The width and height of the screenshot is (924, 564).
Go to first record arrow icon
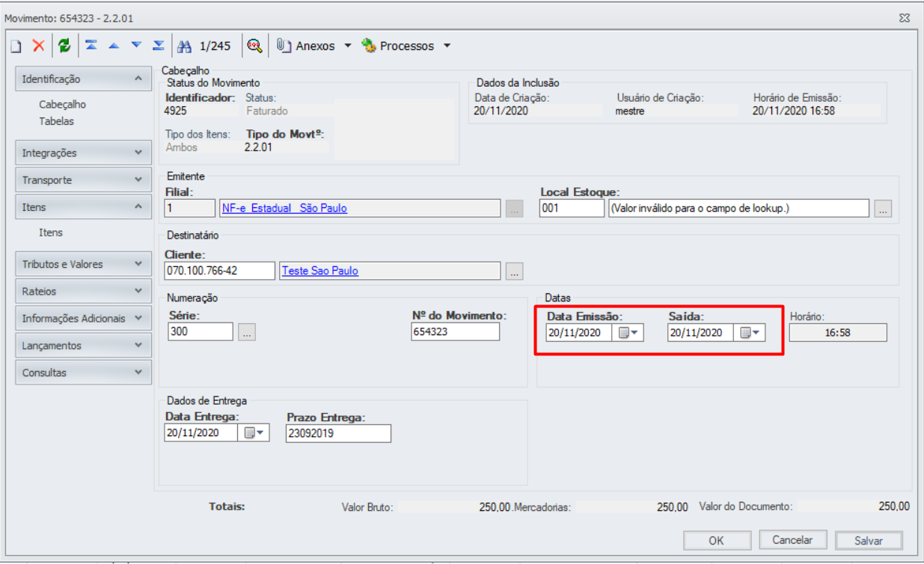tap(91, 46)
